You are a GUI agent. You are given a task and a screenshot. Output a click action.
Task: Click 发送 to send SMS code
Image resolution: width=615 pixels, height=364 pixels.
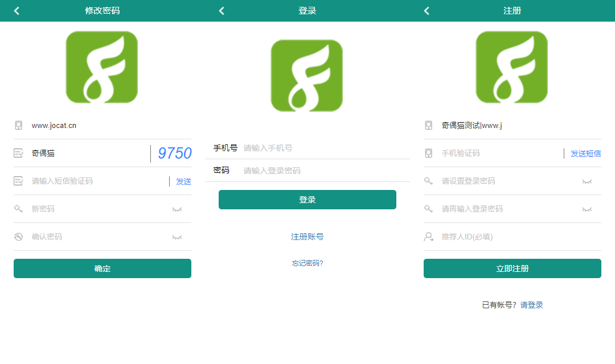coord(183,181)
